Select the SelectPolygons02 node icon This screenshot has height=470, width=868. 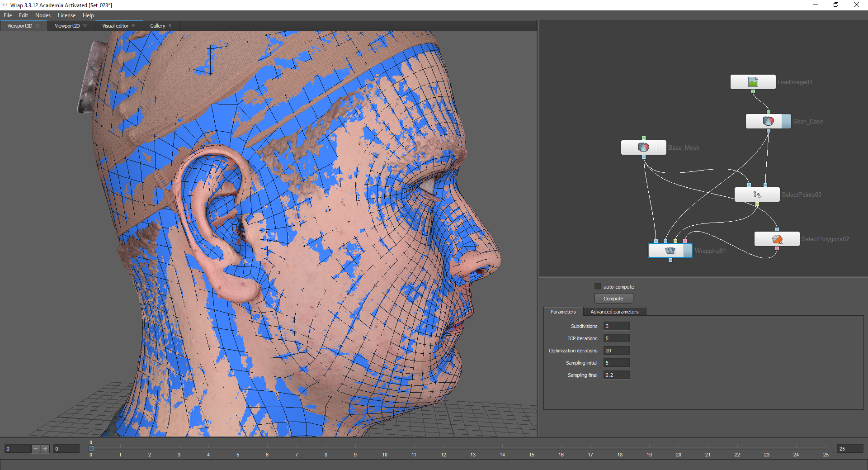coord(777,239)
